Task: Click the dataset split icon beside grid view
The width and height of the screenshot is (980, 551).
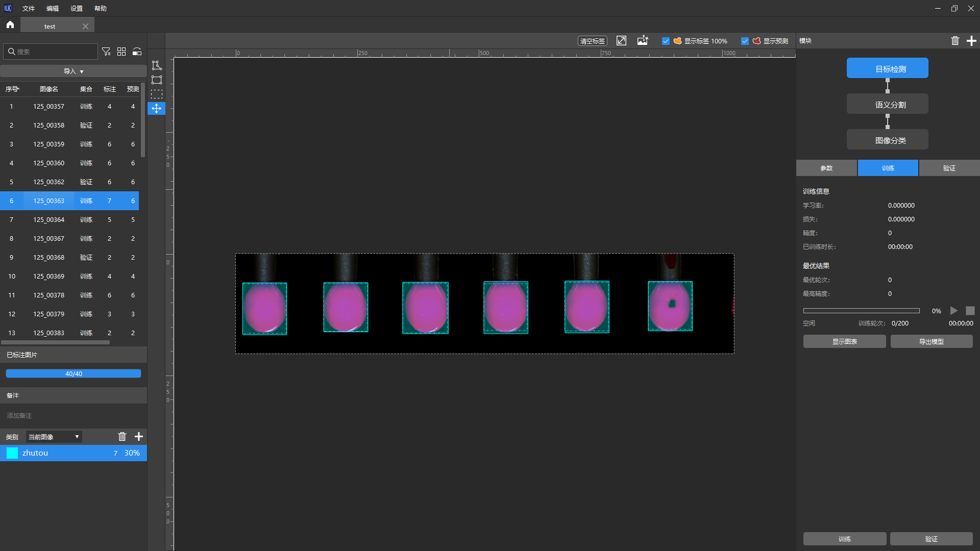Action: coord(137,52)
